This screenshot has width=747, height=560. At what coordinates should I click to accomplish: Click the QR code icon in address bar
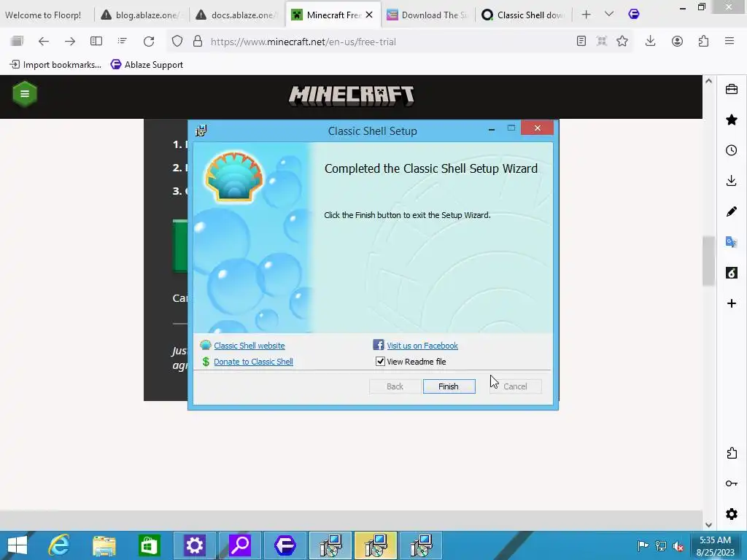tap(602, 42)
